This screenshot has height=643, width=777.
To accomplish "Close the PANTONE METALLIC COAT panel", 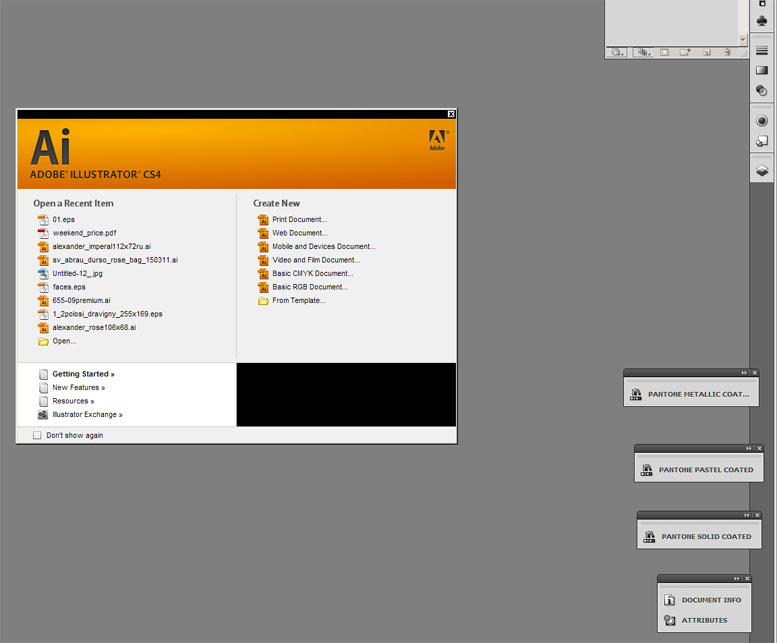I will (x=755, y=373).
